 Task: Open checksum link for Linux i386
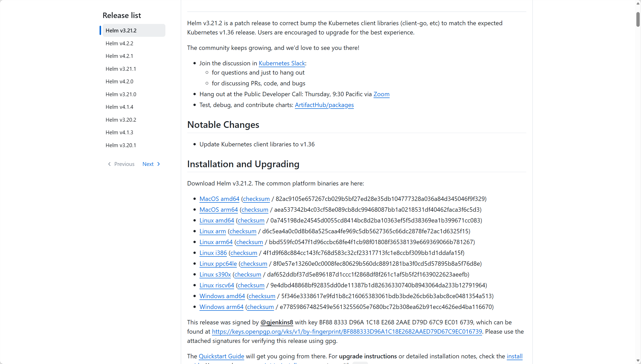tap(244, 253)
